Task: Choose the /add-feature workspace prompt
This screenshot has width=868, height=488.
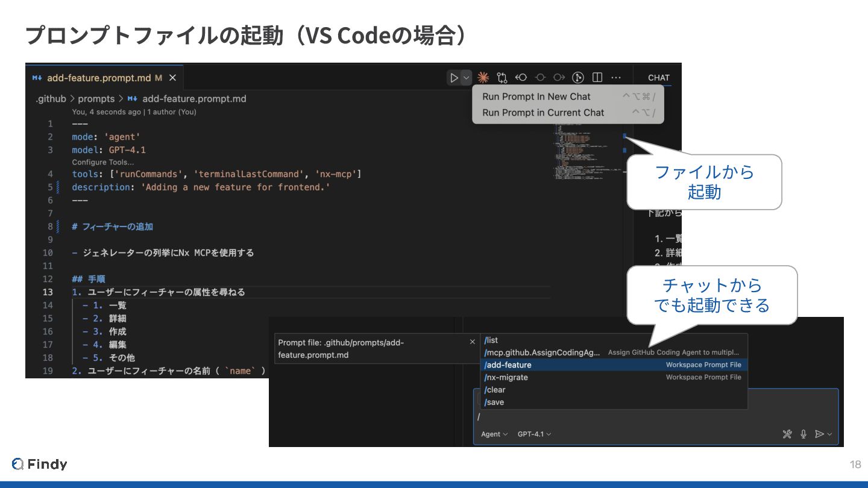Action: [x=614, y=365]
